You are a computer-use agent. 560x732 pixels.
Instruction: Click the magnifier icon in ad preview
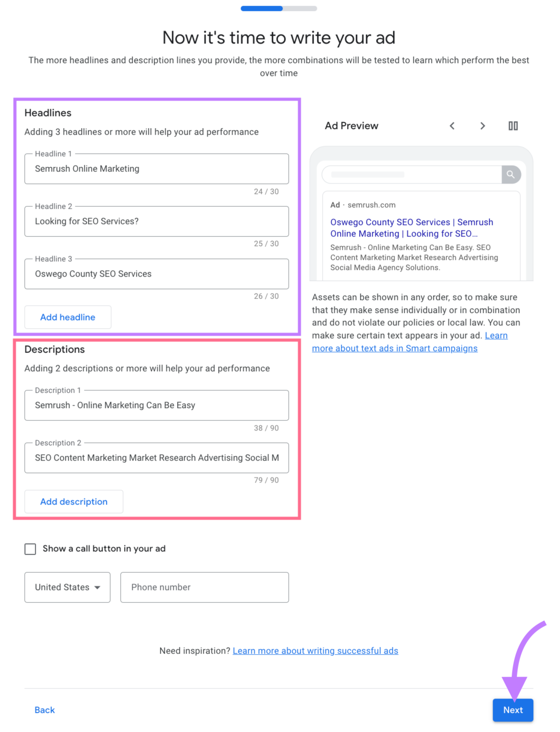pyautogui.click(x=511, y=174)
